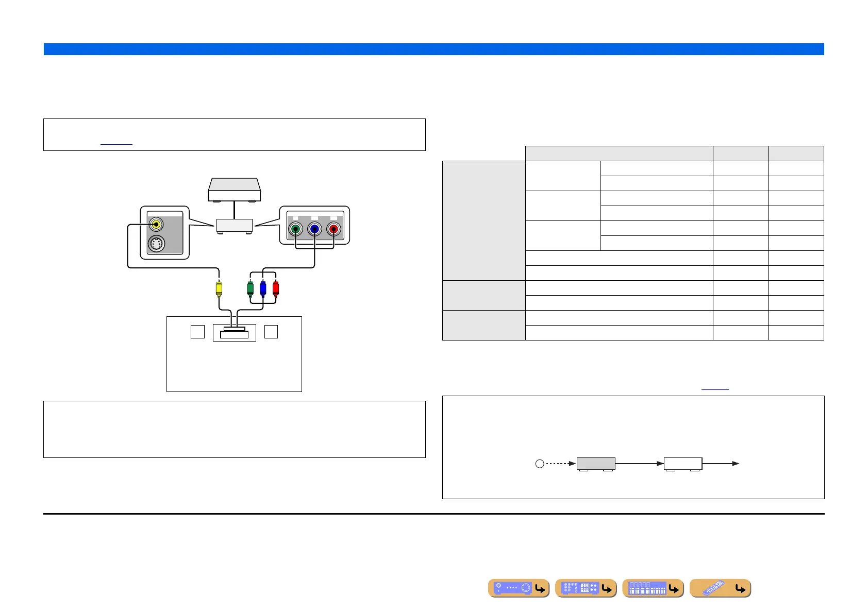Click the green RCA cable plug
This screenshot has width=868, height=613.
(251, 289)
